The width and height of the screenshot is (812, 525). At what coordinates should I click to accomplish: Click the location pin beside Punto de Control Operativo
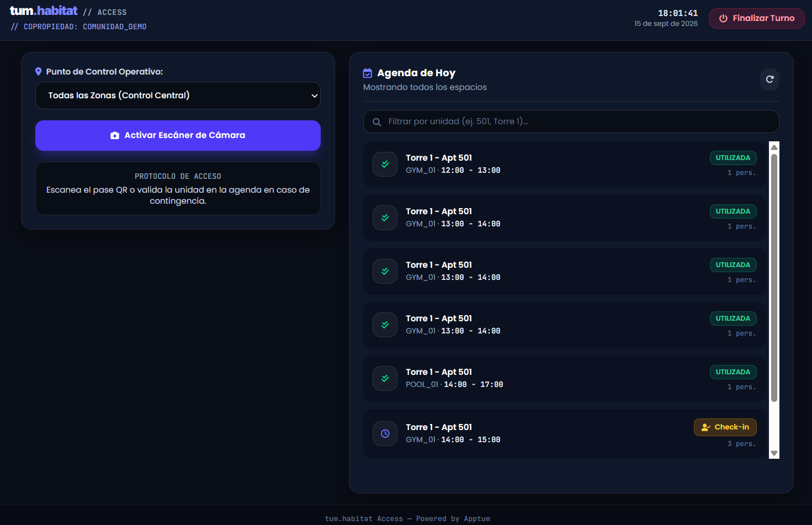pos(39,72)
